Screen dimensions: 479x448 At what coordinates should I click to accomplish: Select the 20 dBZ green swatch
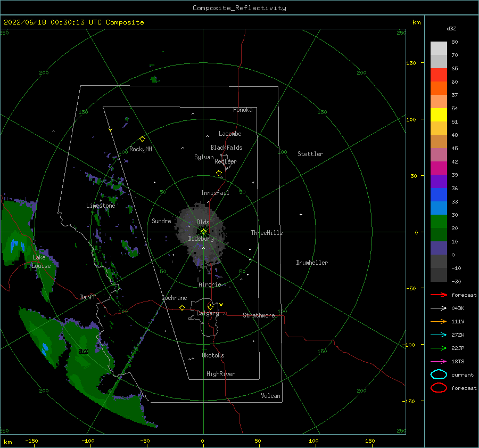click(439, 221)
